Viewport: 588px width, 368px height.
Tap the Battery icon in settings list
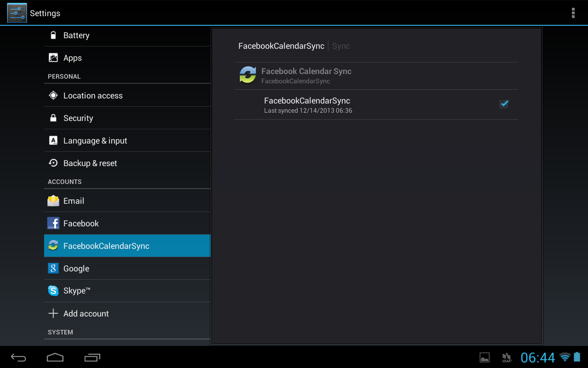coord(53,35)
